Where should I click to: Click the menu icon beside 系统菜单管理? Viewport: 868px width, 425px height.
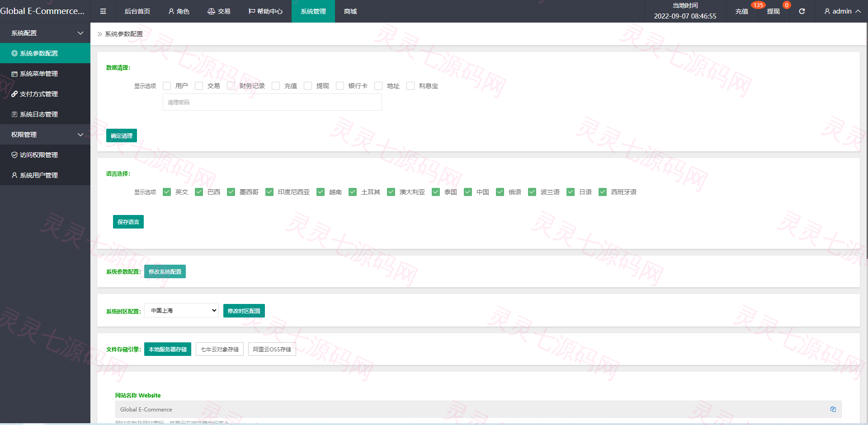14,74
